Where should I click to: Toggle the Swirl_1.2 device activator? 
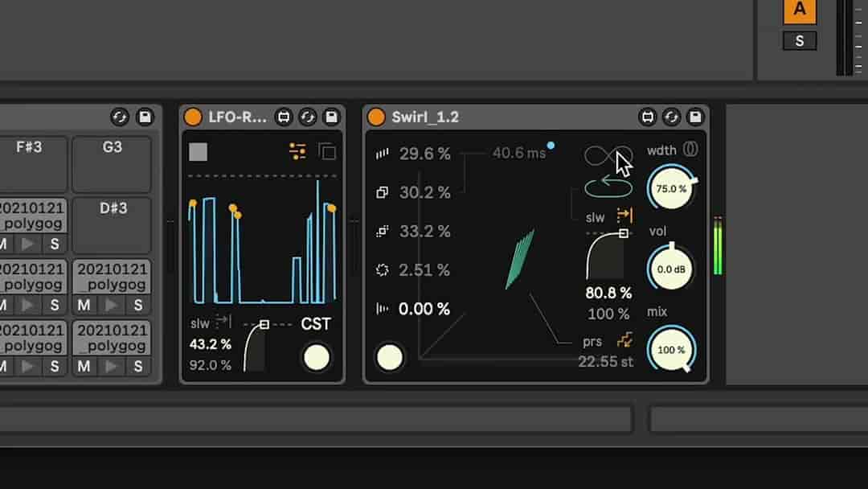[x=376, y=117]
